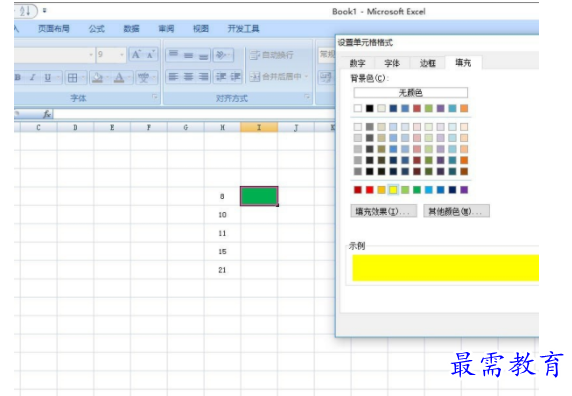The height and width of the screenshot is (396, 572).
Task: Click the Decrease Font Size icon
Action: [150, 55]
